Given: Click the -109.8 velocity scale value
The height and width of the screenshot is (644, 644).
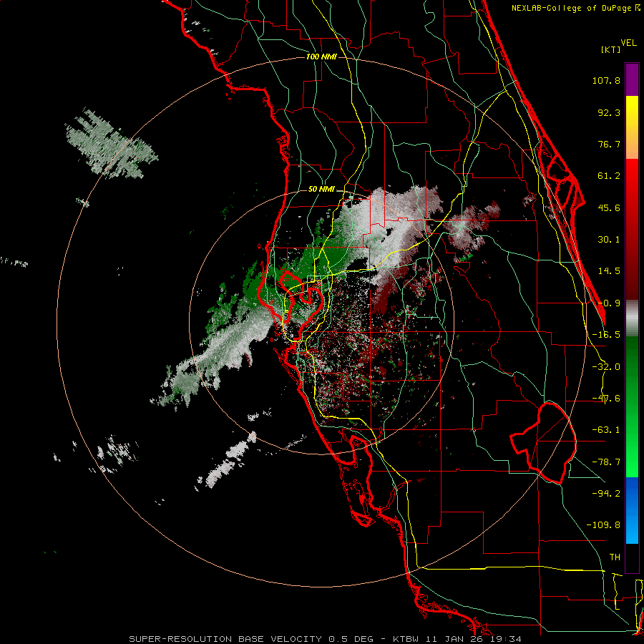Looking at the screenshot, I should (603, 525).
